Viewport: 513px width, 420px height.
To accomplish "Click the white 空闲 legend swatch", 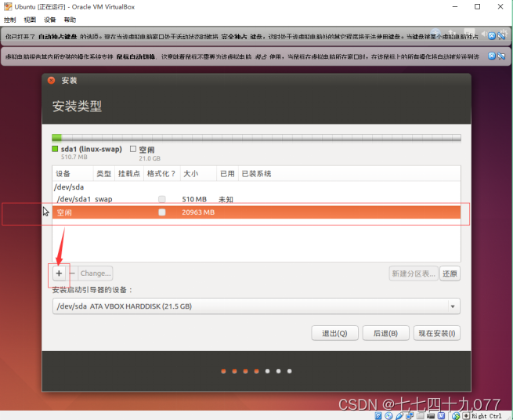I will click(x=133, y=149).
